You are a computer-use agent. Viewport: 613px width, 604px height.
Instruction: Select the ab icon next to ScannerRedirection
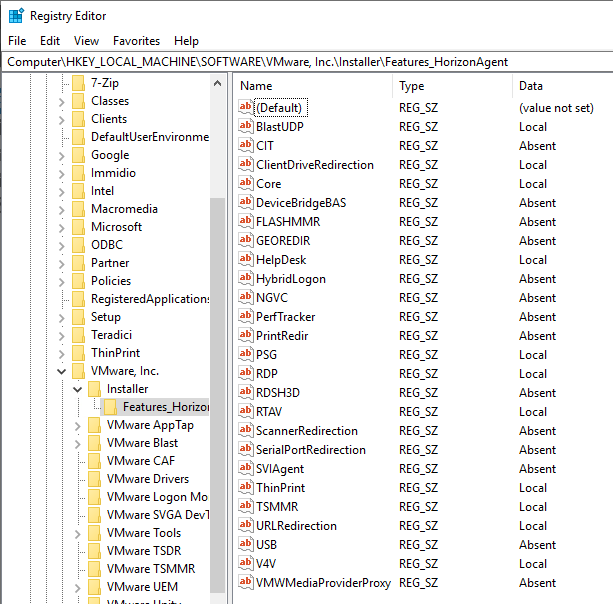coord(246,430)
